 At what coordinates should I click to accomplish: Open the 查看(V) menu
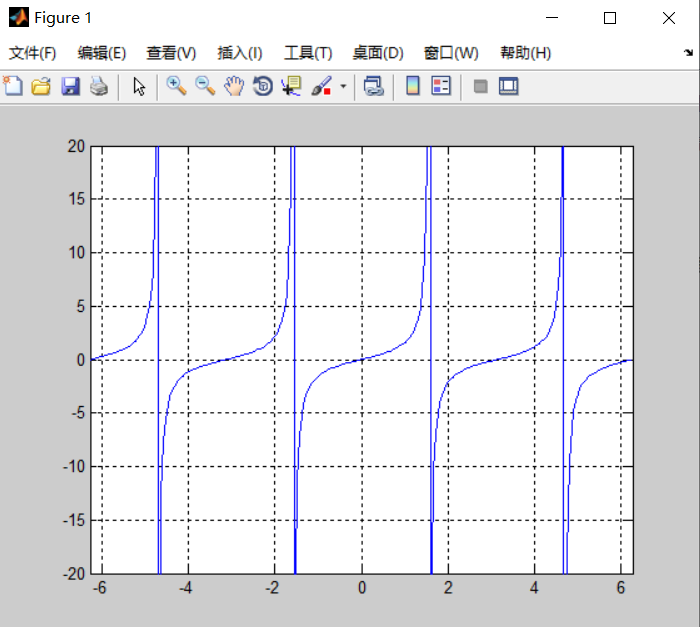point(171,53)
